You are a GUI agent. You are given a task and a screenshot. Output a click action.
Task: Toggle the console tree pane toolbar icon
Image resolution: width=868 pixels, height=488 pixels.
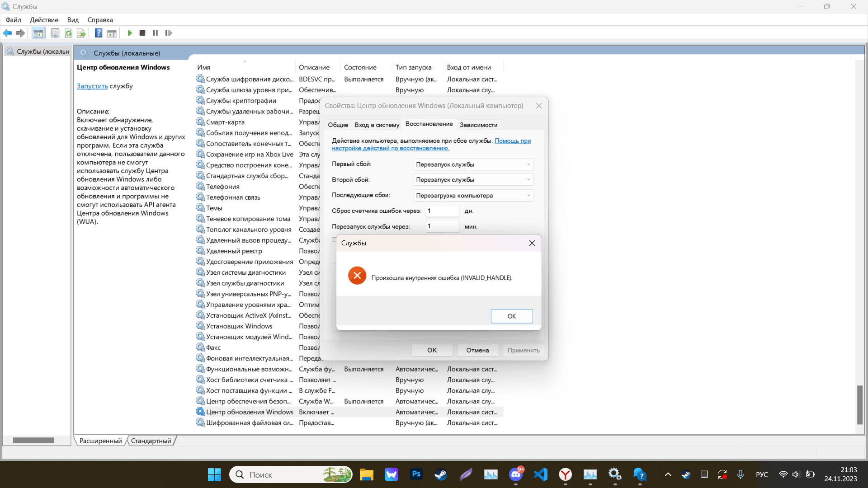pyautogui.click(x=38, y=33)
